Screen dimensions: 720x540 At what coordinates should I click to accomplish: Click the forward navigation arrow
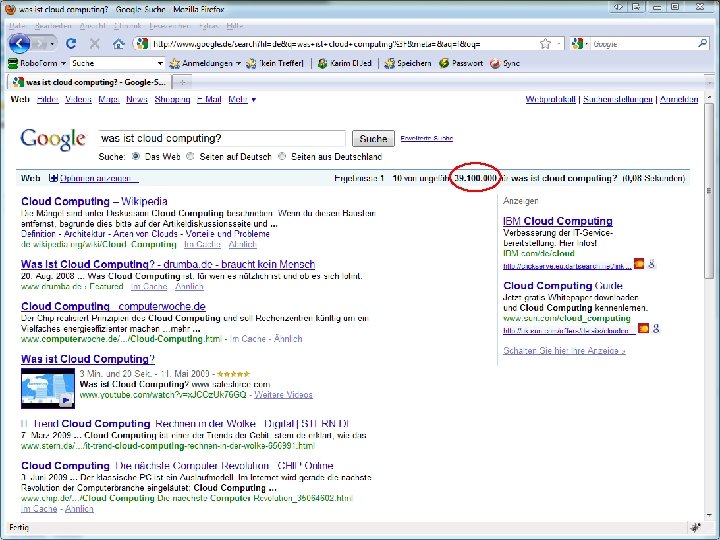pyautogui.click(x=39, y=44)
